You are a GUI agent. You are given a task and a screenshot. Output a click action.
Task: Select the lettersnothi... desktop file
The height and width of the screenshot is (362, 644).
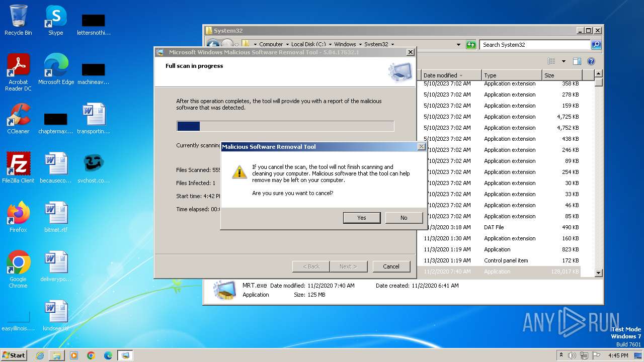tap(94, 24)
